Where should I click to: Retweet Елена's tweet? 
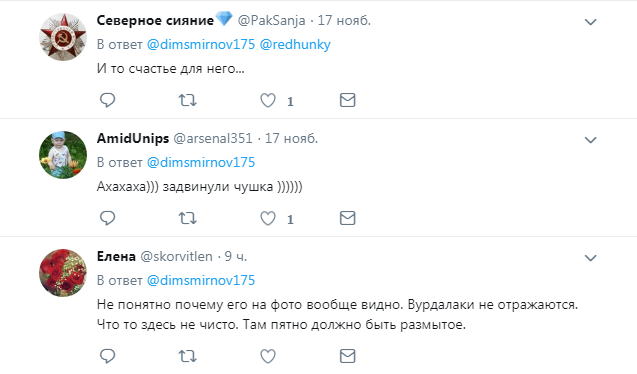pyautogui.click(x=188, y=357)
